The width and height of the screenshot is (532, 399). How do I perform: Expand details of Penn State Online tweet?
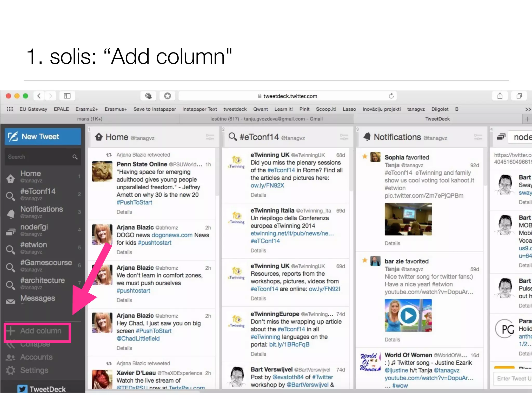coord(124,212)
